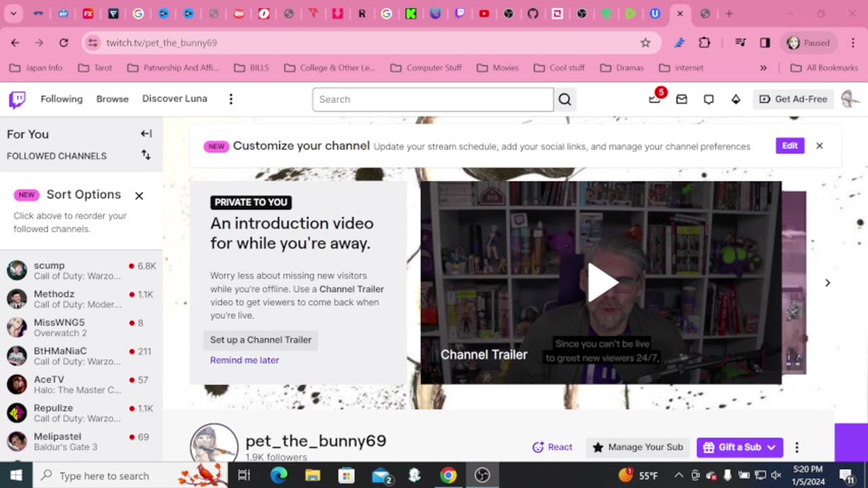Reload the page
The height and width of the screenshot is (488, 868).
(64, 43)
